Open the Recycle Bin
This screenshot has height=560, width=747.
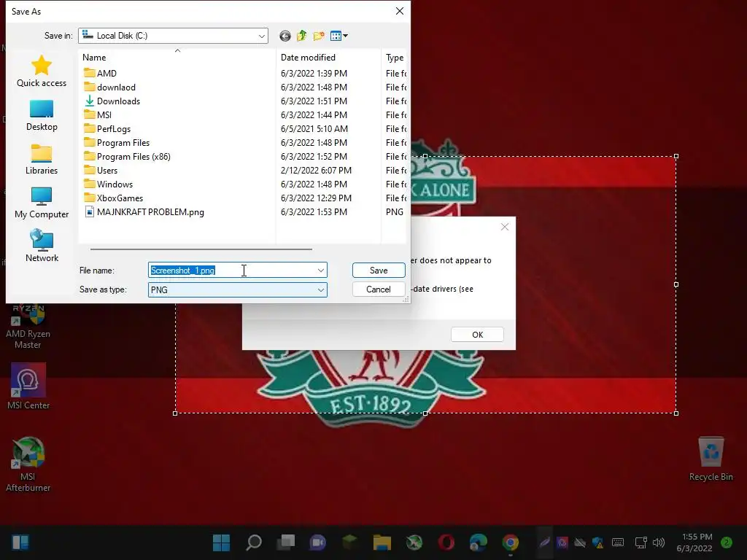(x=711, y=459)
